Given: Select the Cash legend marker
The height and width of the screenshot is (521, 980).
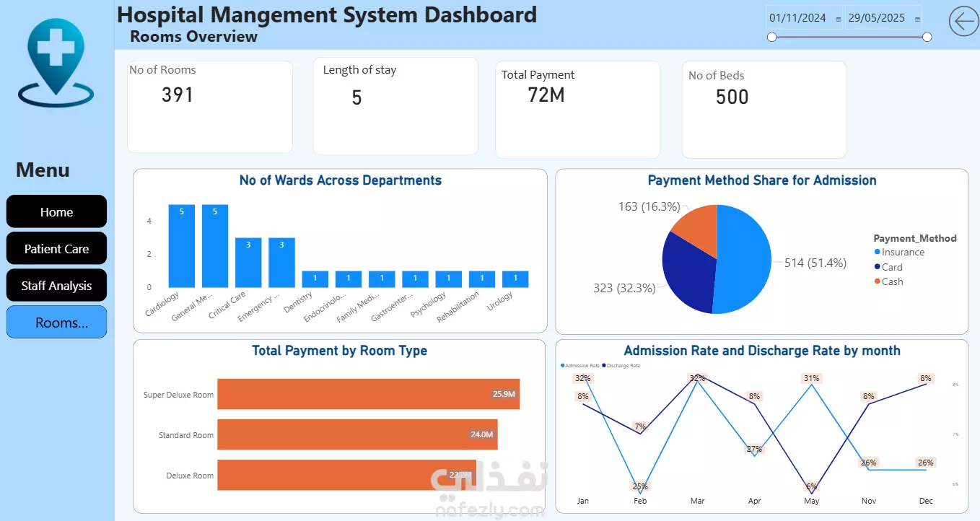Looking at the screenshot, I should 878,281.
